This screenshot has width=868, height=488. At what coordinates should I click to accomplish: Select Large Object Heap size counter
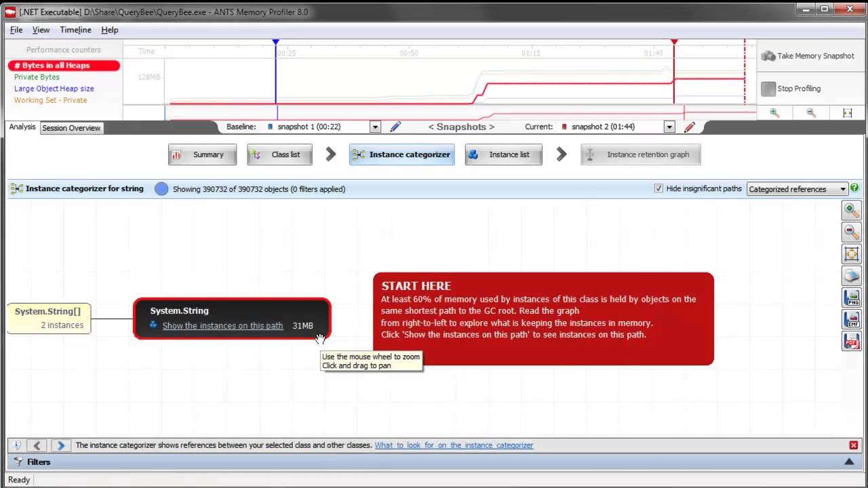[x=54, y=89]
